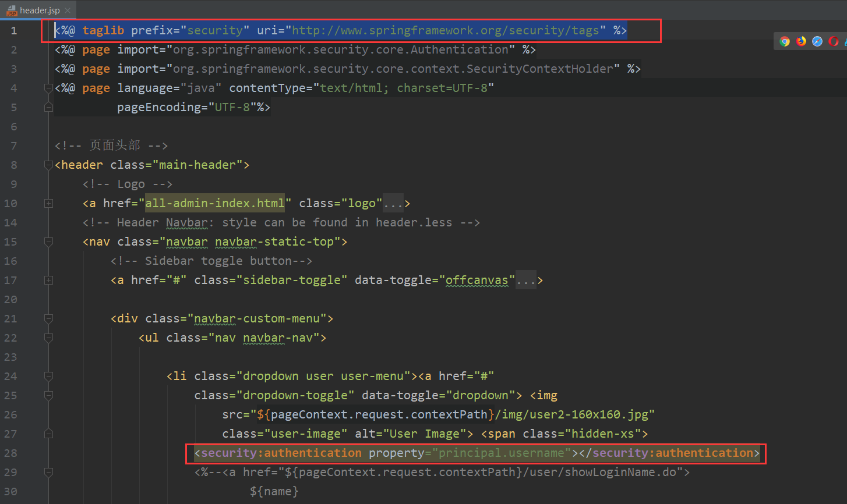Click the springframework security tags URI

coord(446,30)
